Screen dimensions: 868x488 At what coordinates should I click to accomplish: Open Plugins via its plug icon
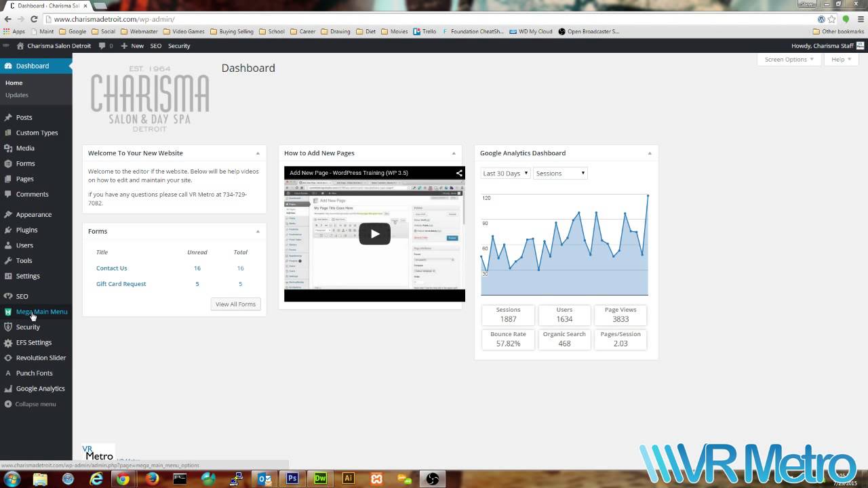pos(8,230)
